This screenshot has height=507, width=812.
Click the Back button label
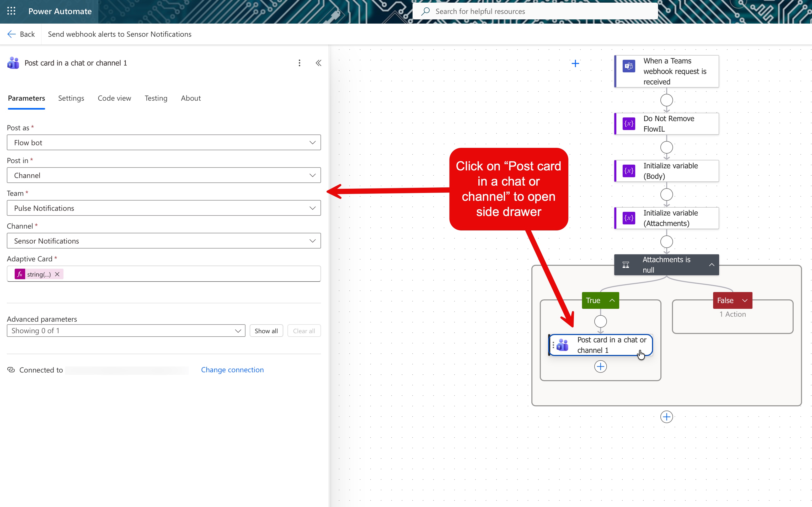click(27, 34)
